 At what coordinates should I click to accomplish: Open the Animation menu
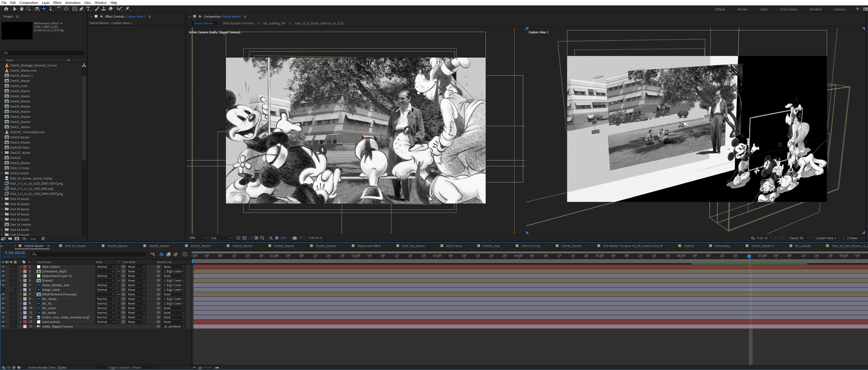[73, 2]
